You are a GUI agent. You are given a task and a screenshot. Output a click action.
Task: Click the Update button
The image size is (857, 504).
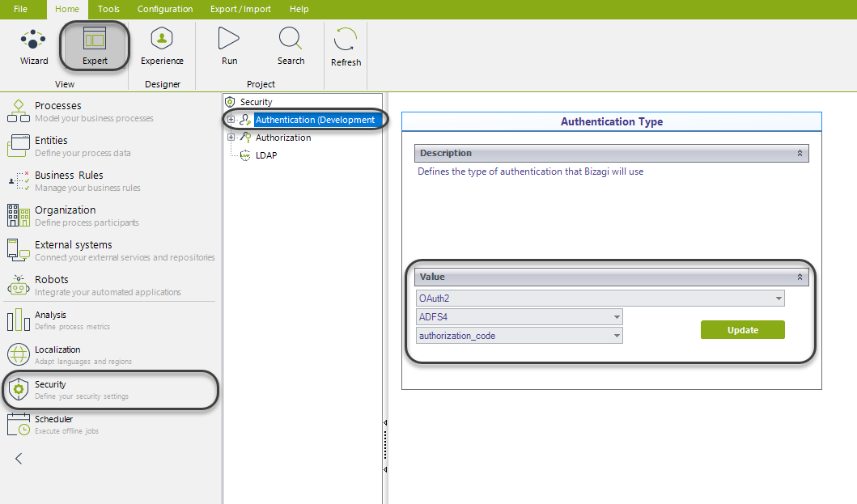(x=743, y=330)
